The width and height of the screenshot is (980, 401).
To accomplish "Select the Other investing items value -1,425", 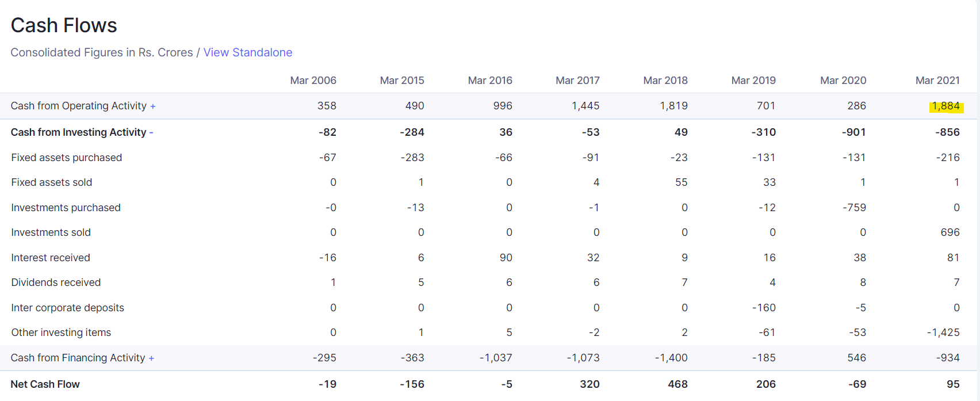I will click(x=943, y=333).
